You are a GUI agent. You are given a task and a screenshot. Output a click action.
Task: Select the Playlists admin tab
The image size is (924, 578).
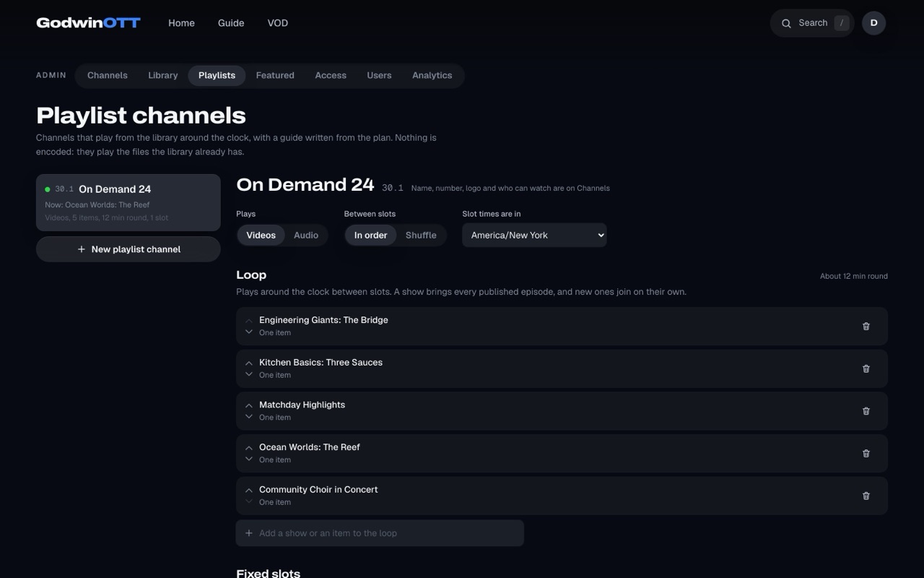tap(217, 75)
